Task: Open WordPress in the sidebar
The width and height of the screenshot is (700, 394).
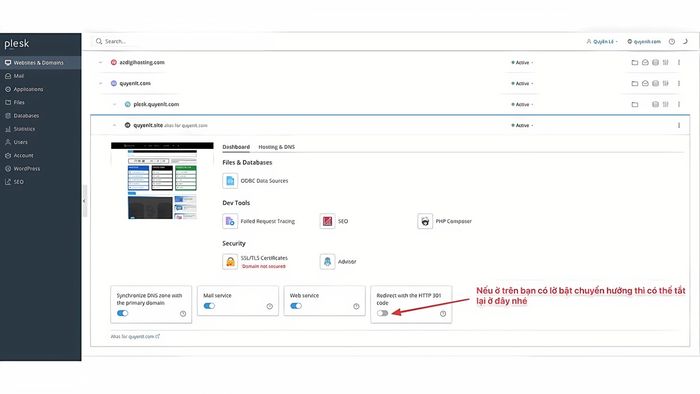Action: [x=41, y=169]
